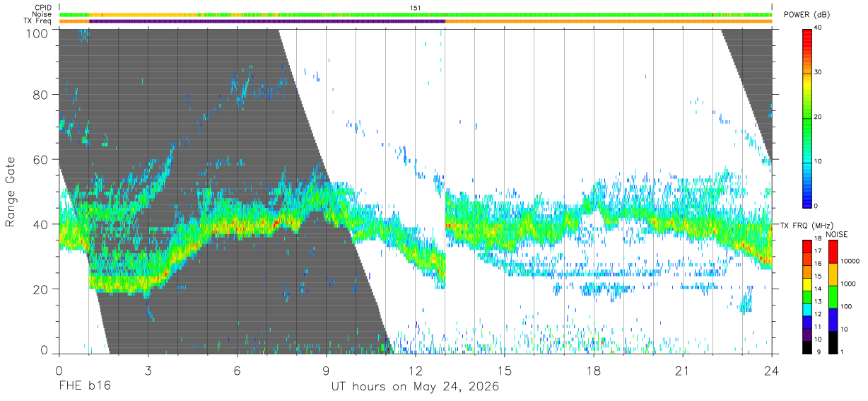
Task: Click the red segment of the NOISE scale
Action: [x=833, y=251]
